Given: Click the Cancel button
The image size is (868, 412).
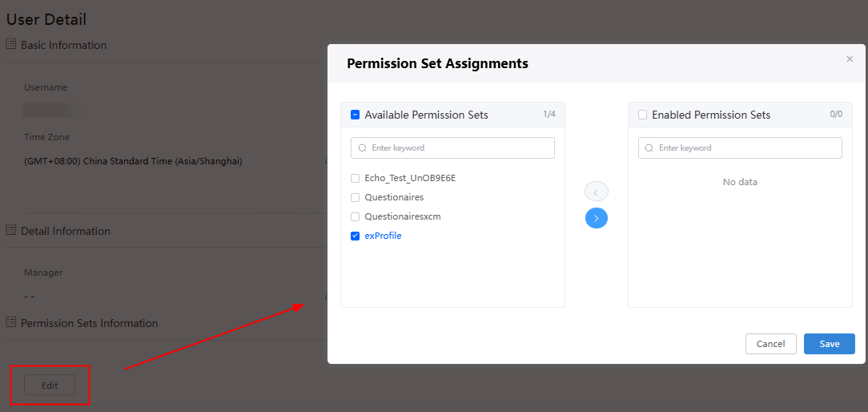Looking at the screenshot, I should coord(770,344).
